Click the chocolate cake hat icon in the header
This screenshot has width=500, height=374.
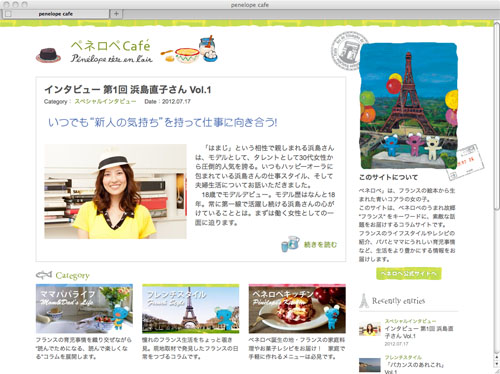tap(48, 55)
